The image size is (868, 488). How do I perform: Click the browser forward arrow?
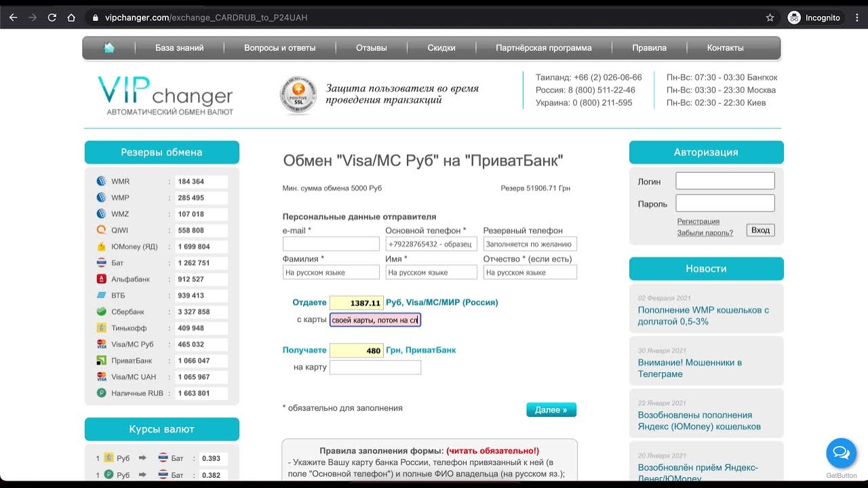point(32,18)
